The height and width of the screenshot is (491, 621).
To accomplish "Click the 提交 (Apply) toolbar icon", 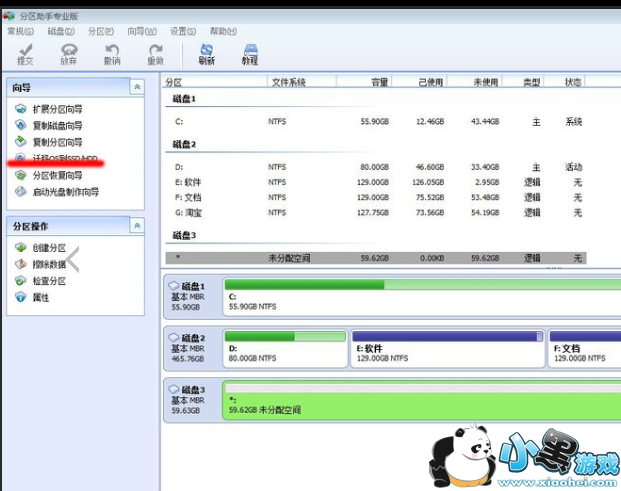I will tap(26, 53).
